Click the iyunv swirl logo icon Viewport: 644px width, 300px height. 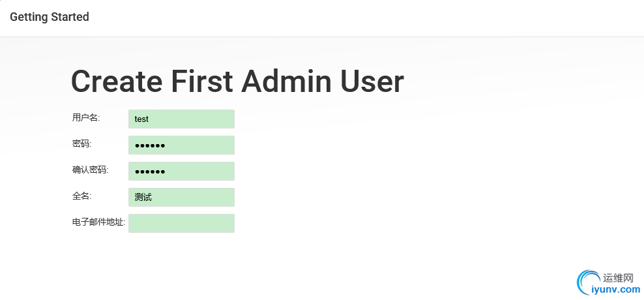tap(588, 282)
